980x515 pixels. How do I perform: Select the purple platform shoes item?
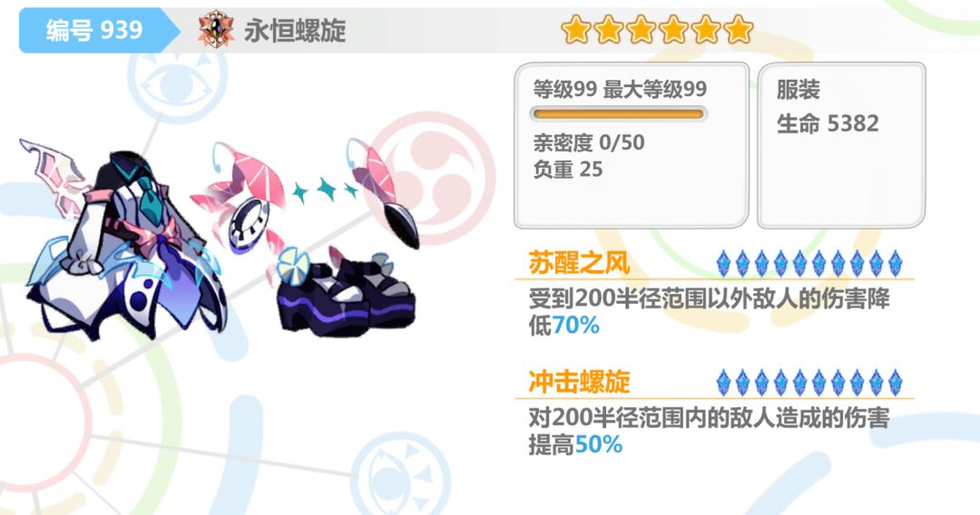pos(347,297)
